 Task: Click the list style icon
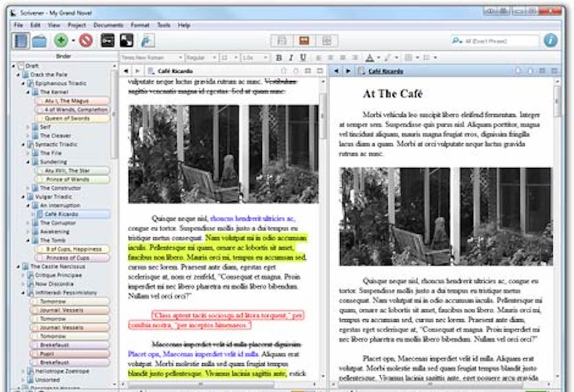click(x=426, y=58)
